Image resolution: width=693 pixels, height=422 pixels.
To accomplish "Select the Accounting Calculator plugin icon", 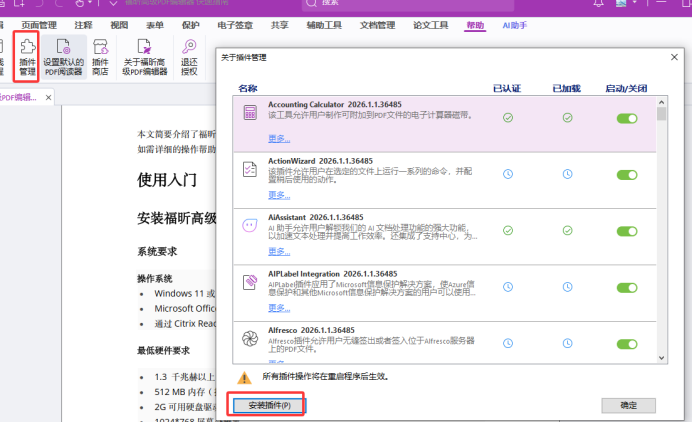I will (250, 112).
